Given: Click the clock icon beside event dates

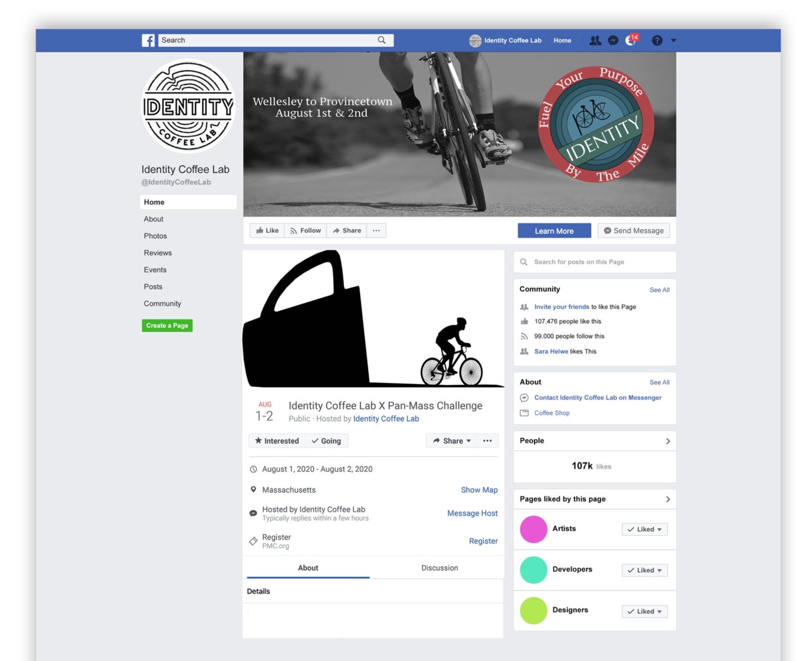Looking at the screenshot, I should click(253, 469).
